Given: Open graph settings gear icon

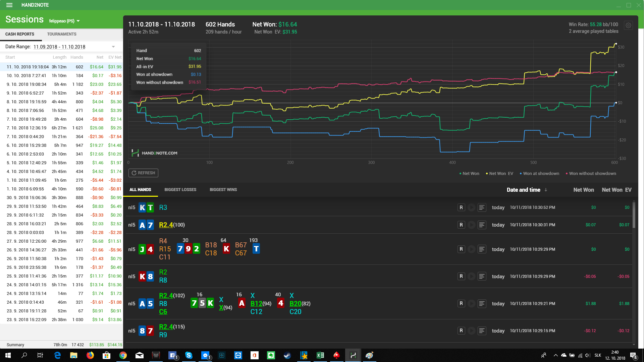Looking at the screenshot, I should (x=628, y=25).
